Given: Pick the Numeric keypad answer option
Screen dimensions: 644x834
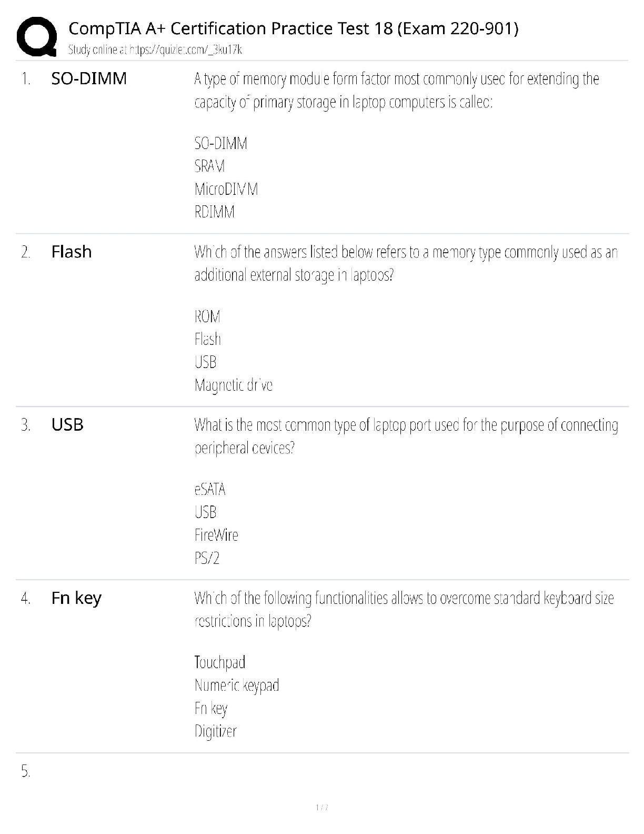Looking at the screenshot, I should click(237, 685).
